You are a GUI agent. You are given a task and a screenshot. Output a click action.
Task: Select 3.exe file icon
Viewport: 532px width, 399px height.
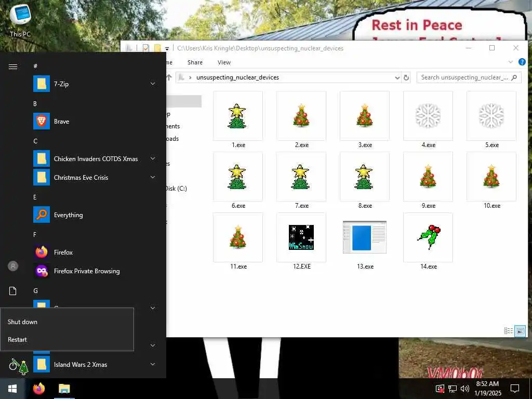pos(365,116)
